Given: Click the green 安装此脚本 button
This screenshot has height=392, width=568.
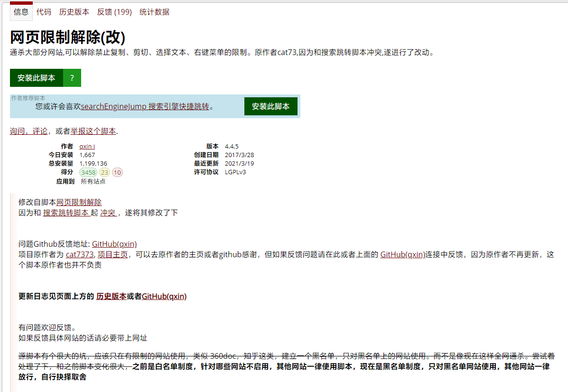Looking at the screenshot, I should (x=37, y=77).
